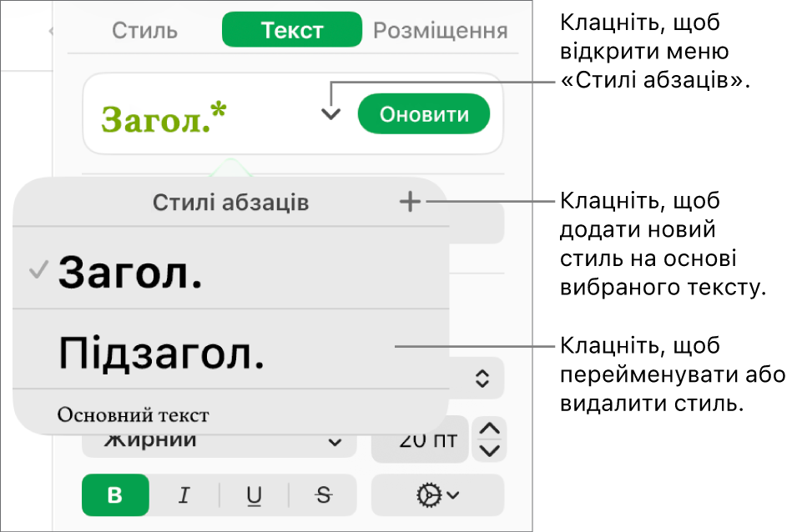Toggle Italic formatting button
The width and height of the screenshot is (797, 532).
[184, 495]
